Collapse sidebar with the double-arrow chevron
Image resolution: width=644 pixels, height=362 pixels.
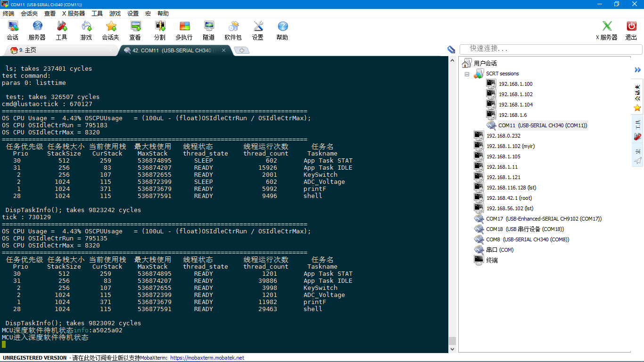click(x=637, y=70)
